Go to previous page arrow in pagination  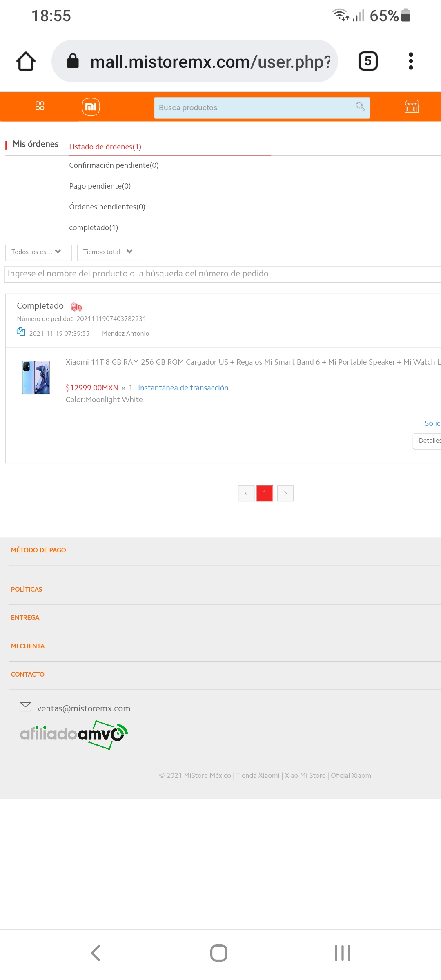[246, 493]
